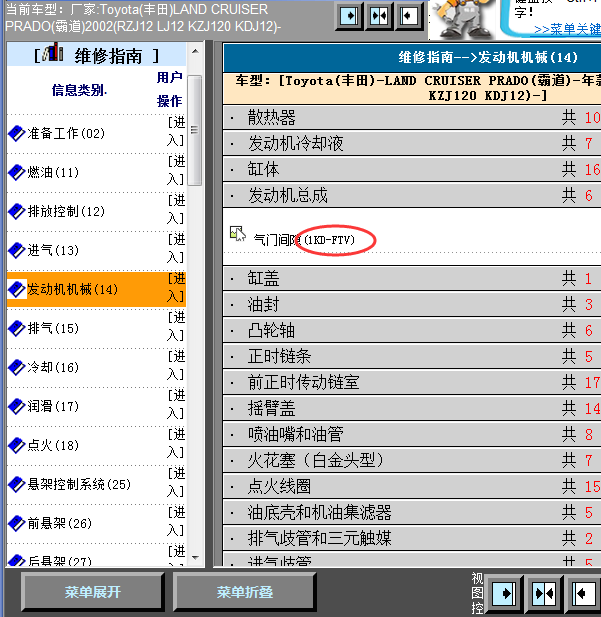Expand the 排气歧管和三元触媒 section
Viewport: 601px width, 617px height.
coord(412,538)
